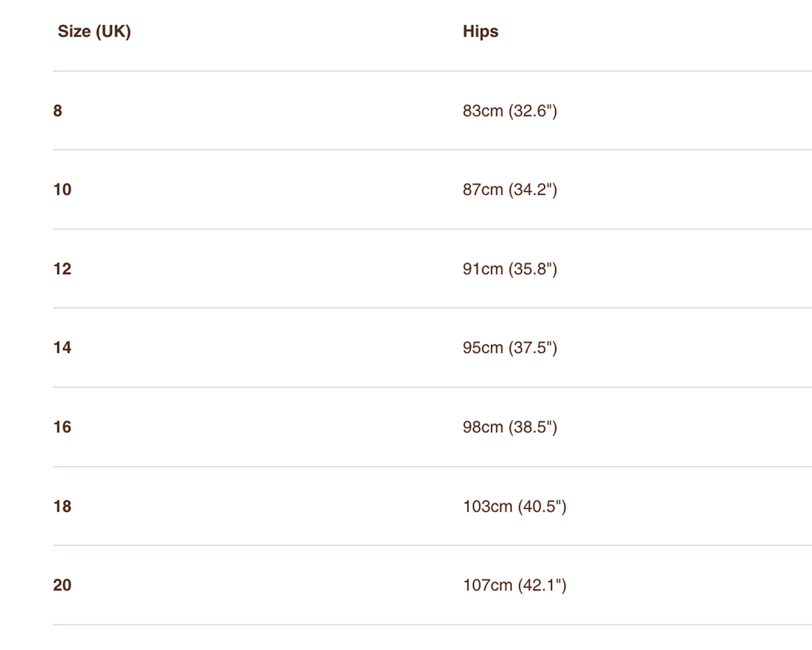Viewport: 812px width, 650px height.
Task: Select size 10 in the size column
Action: click(x=62, y=190)
